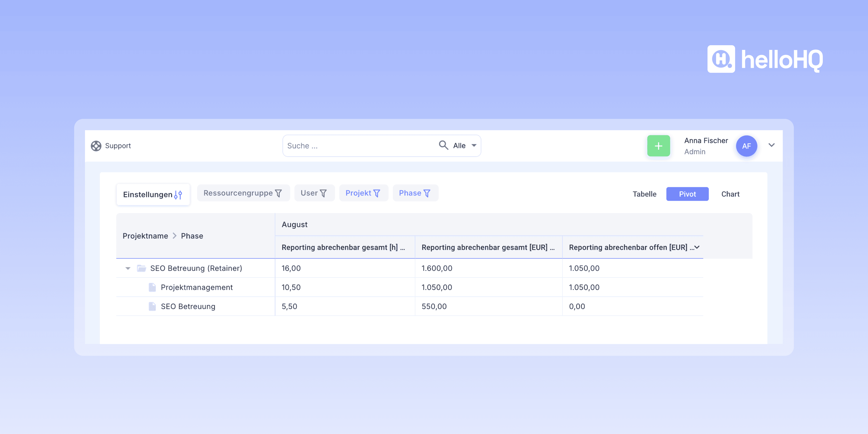Open the Ressourcengruppe filter

click(x=243, y=193)
